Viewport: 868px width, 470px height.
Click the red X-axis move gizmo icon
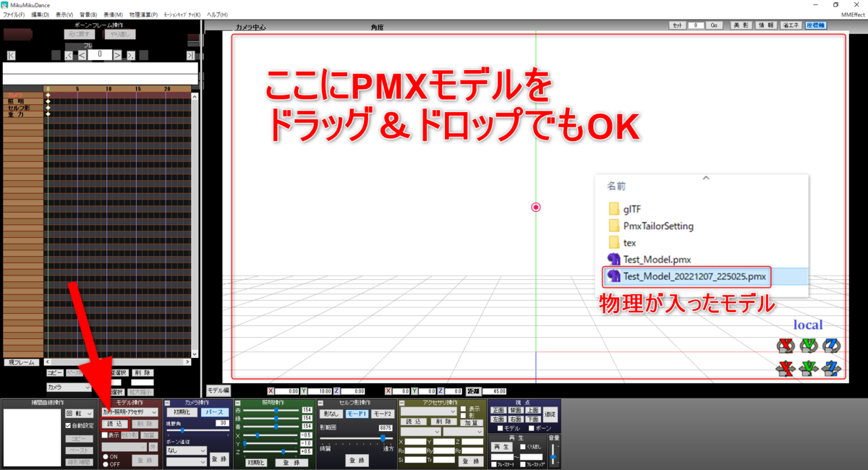pyautogui.click(x=785, y=369)
